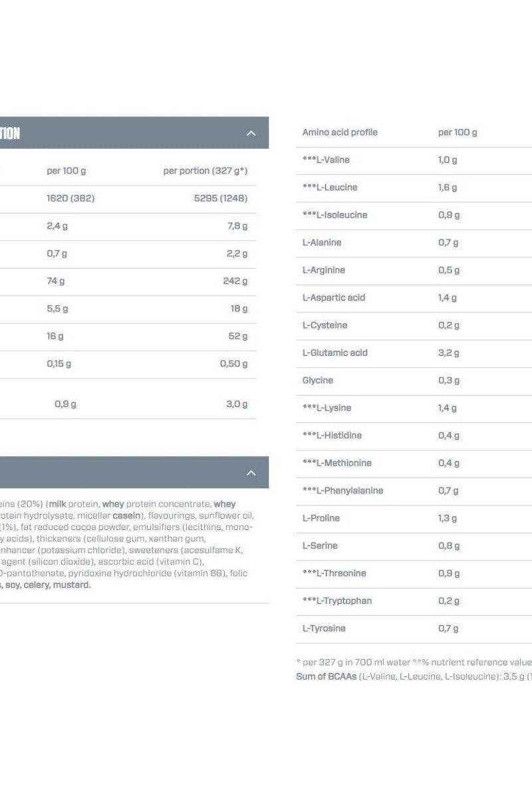Click the Amino acid profile column header
Viewport: 532px width, 798px height.
point(339,132)
